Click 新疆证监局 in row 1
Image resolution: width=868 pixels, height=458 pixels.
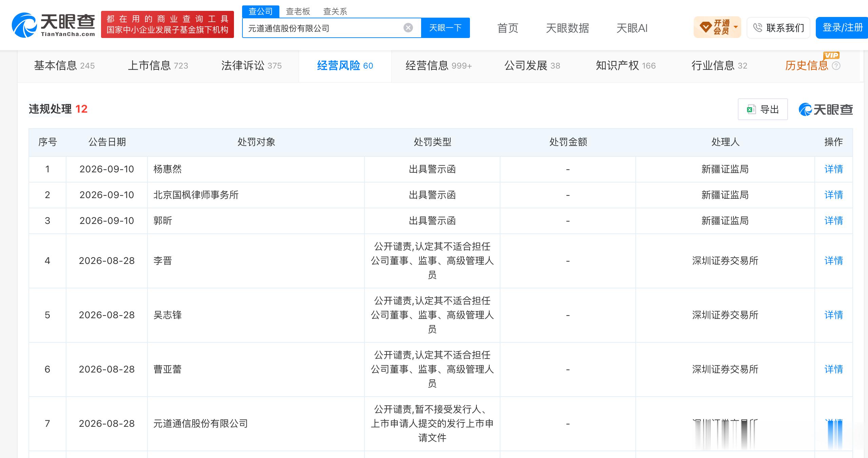pos(725,169)
